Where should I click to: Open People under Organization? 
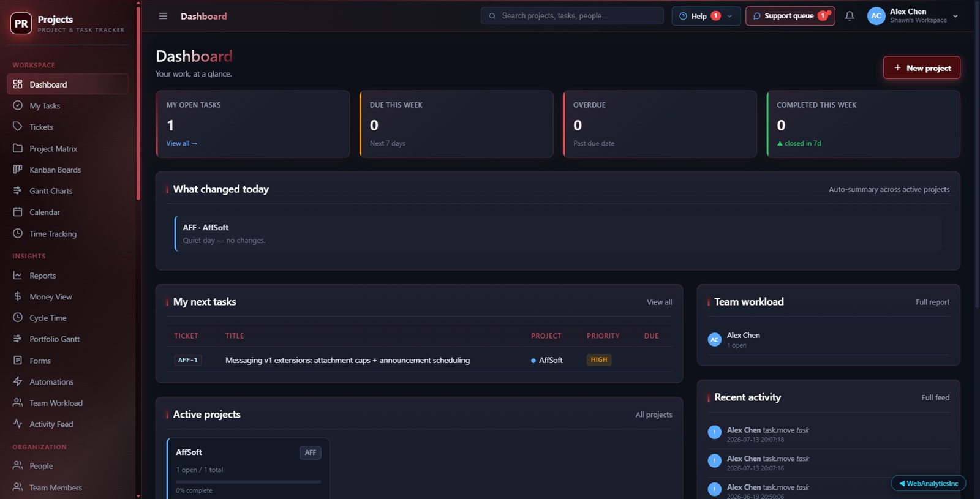point(67,466)
